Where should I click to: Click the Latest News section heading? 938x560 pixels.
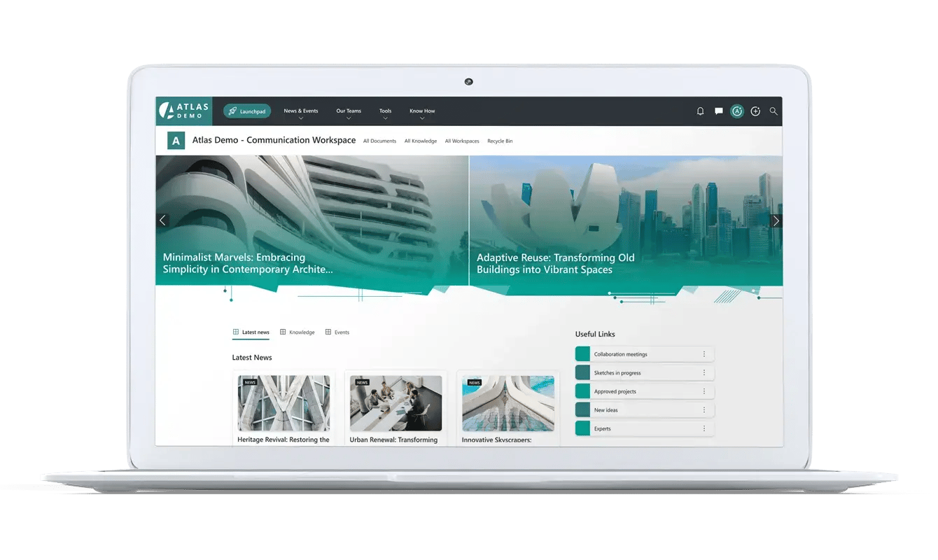coord(252,358)
